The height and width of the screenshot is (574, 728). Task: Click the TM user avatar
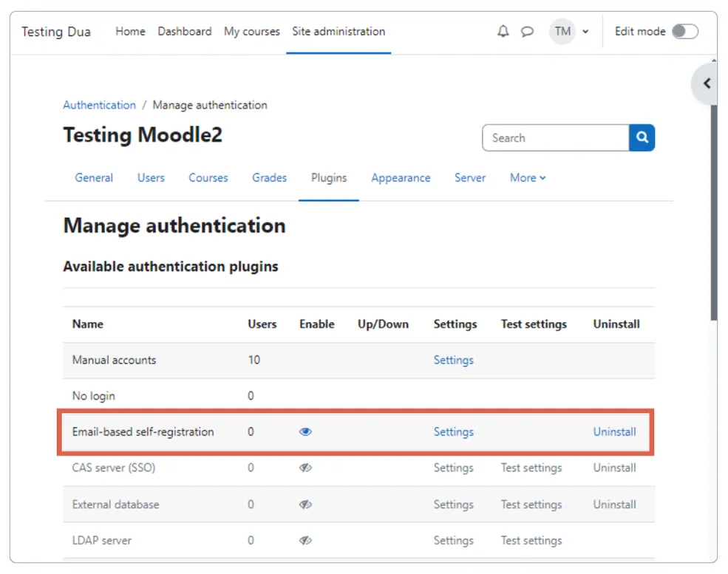coord(562,32)
